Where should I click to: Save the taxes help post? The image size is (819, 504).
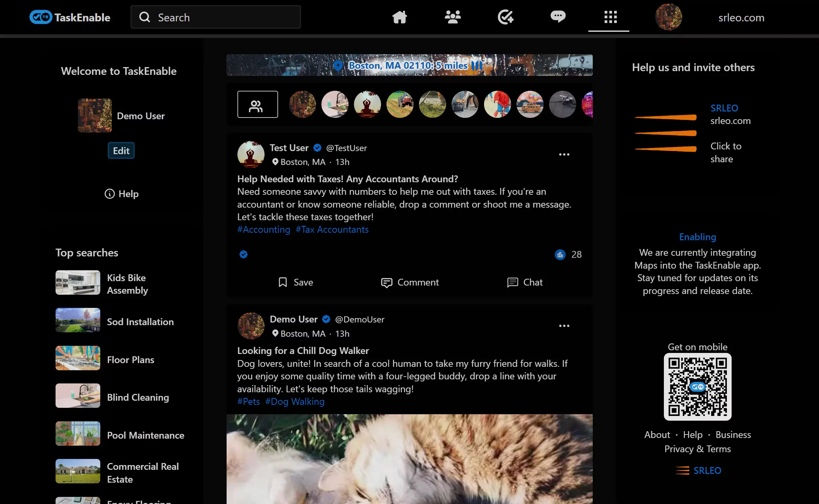(x=295, y=282)
